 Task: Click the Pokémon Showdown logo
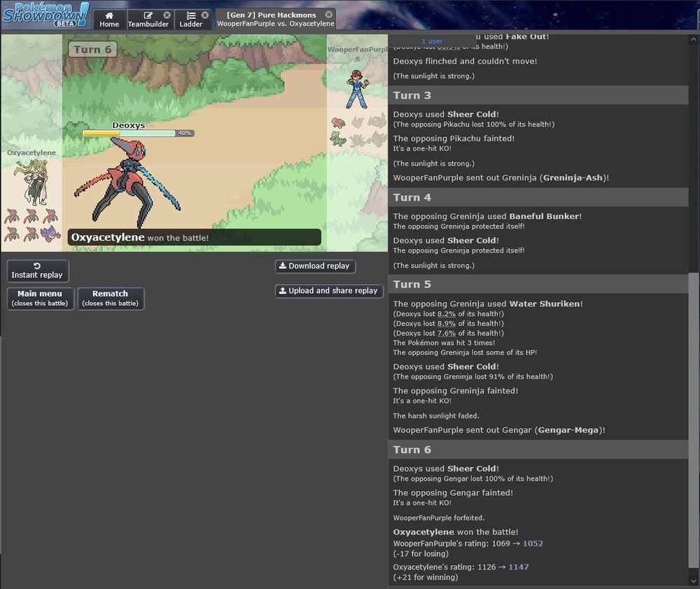pos(45,14)
